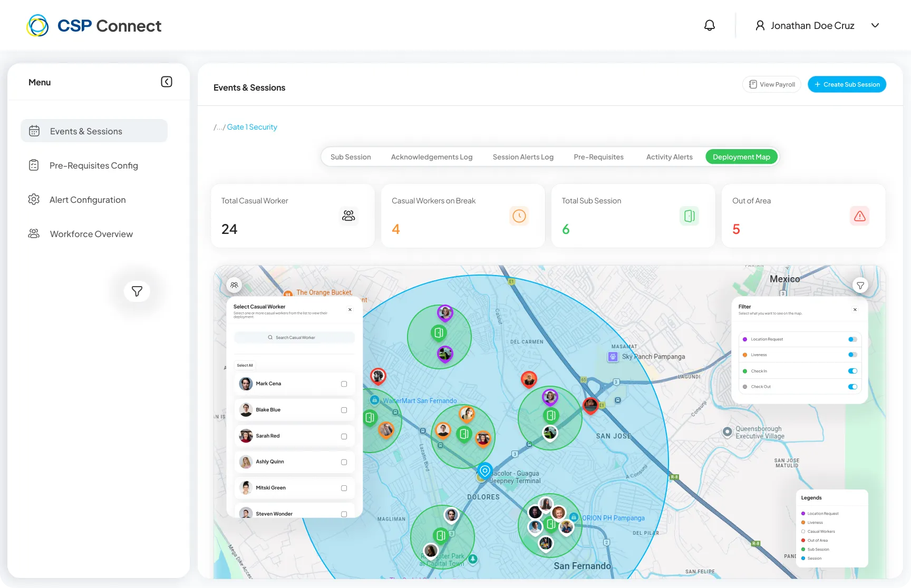
Task: Click the green Sub Session legend dot
Action: click(803, 550)
